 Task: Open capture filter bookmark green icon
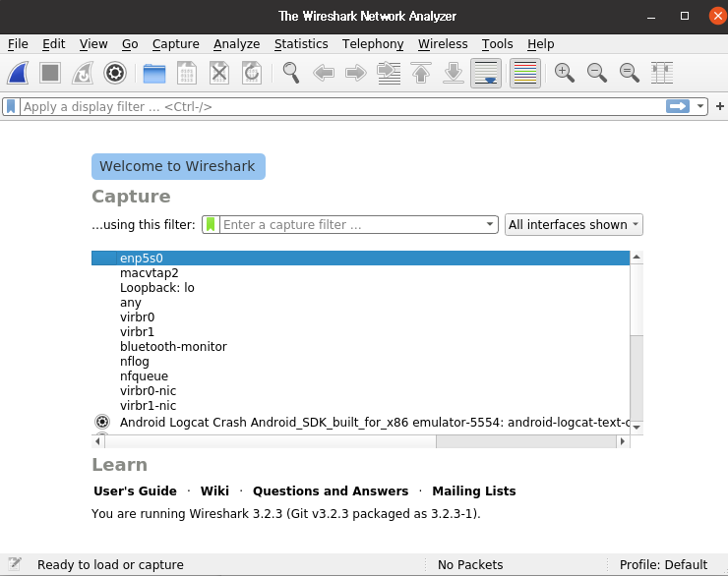point(211,224)
